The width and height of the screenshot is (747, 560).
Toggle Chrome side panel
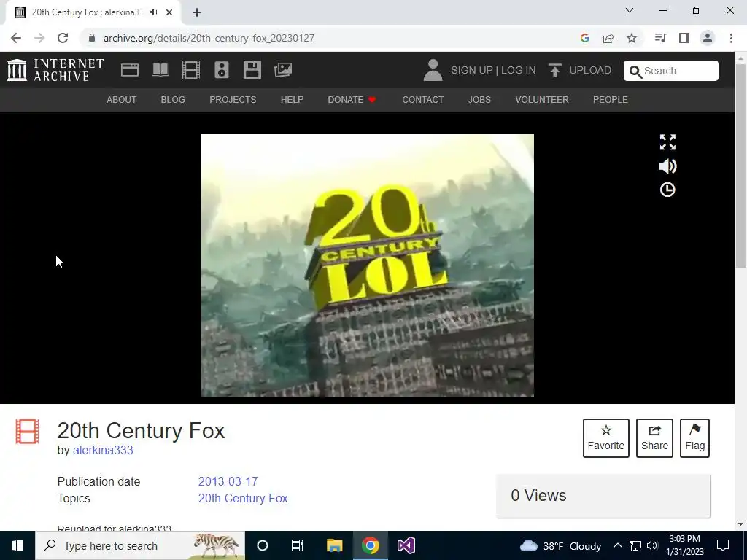(684, 38)
